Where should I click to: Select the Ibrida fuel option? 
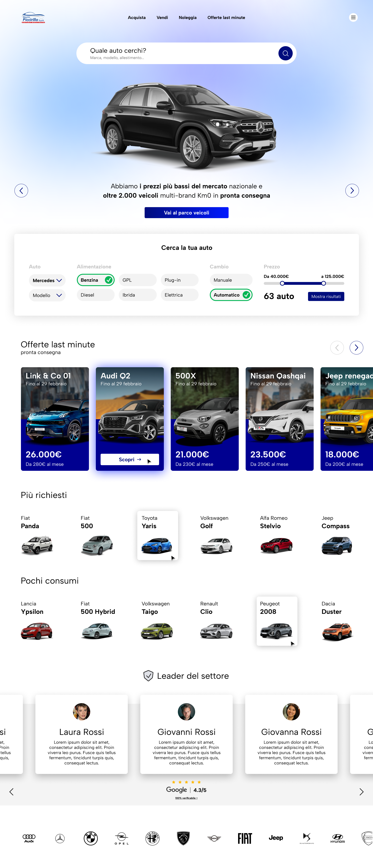138,295
